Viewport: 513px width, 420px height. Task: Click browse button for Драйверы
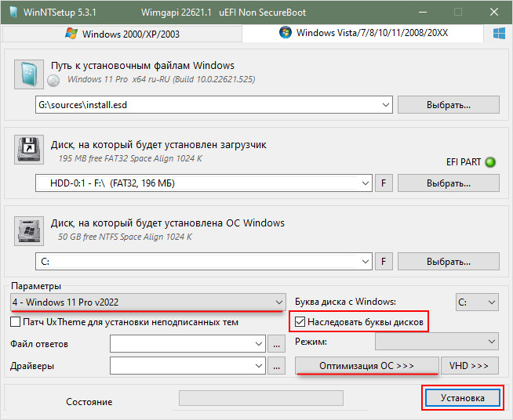(x=276, y=365)
